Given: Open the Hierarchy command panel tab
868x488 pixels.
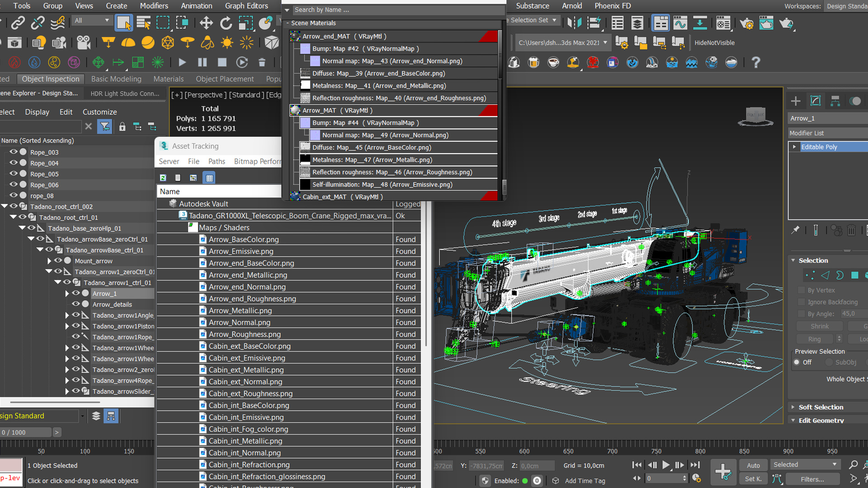Looking at the screenshot, I should pos(835,101).
